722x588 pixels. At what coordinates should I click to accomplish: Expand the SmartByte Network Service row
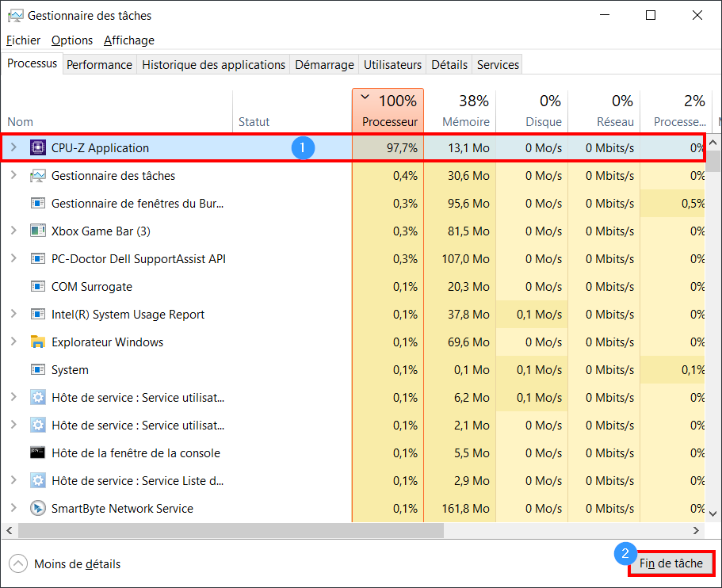(13, 508)
